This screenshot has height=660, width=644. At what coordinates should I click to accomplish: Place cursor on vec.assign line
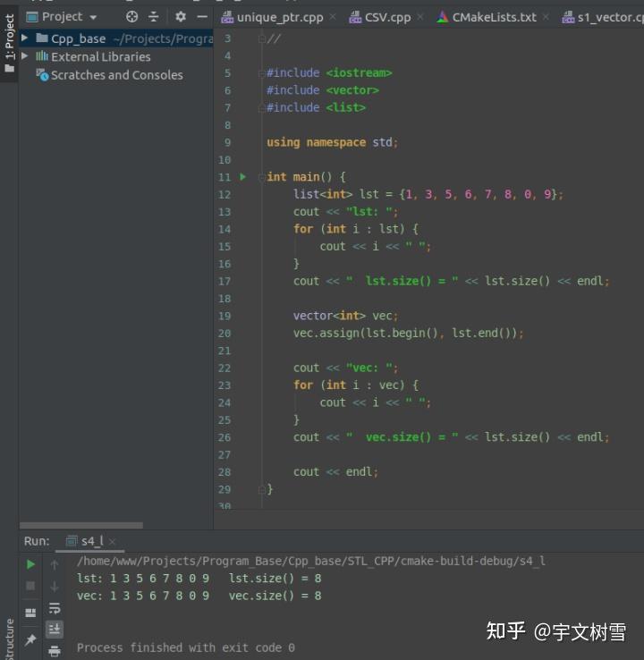(x=408, y=334)
